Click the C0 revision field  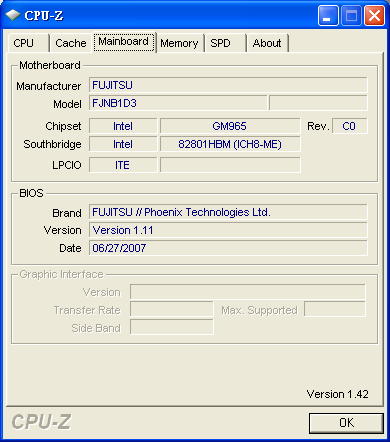point(350,126)
